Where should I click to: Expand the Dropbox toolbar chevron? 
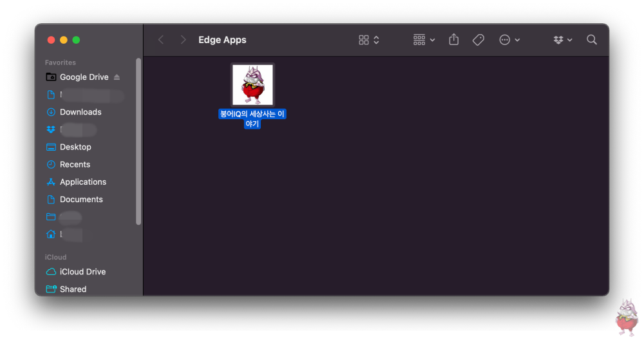click(570, 40)
